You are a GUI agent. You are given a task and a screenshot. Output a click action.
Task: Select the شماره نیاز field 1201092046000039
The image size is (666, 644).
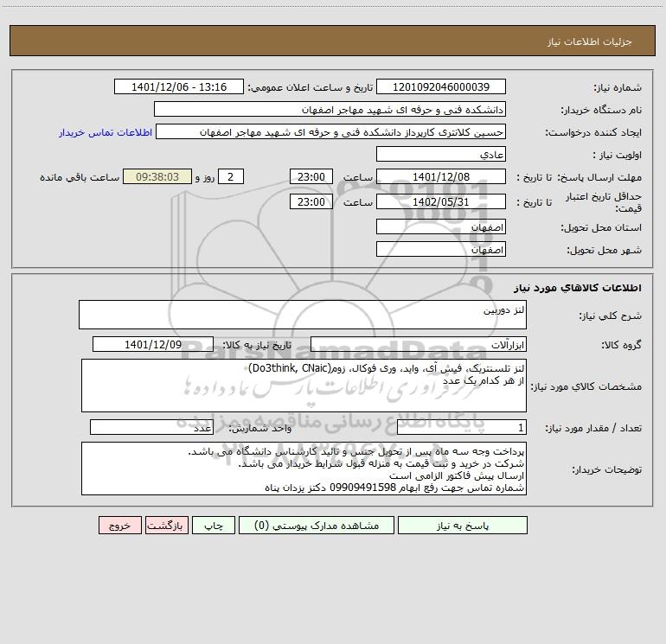(441, 86)
